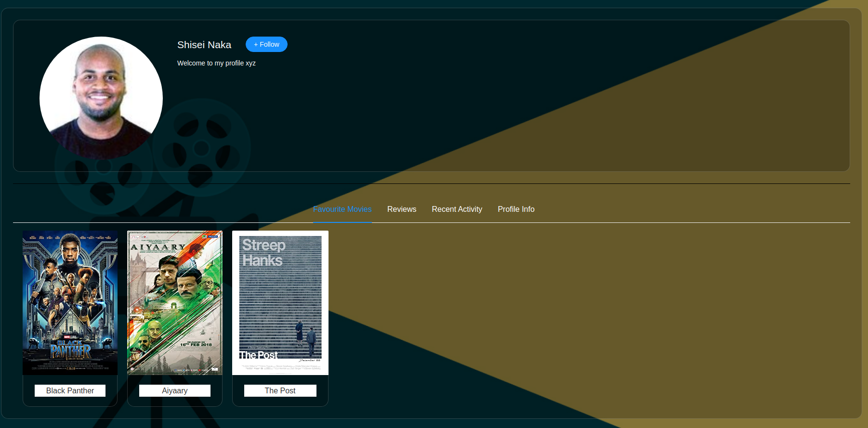Select the Favourite Movies tab

coord(342,209)
